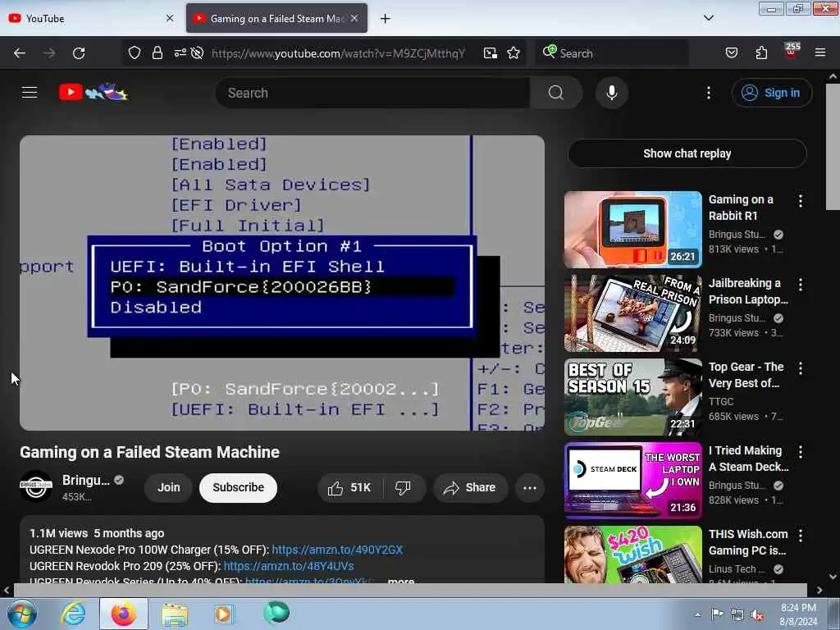This screenshot has height=630, width=840.
Task: Click the vertical scrollbar on the page
Action: 833,148
